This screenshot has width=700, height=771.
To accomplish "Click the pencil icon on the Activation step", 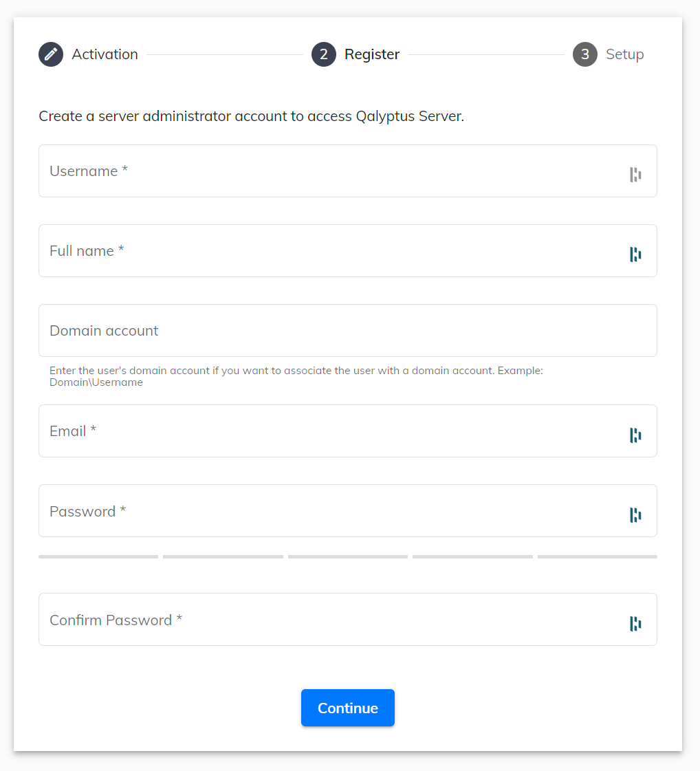I will (x=50, y=54).
